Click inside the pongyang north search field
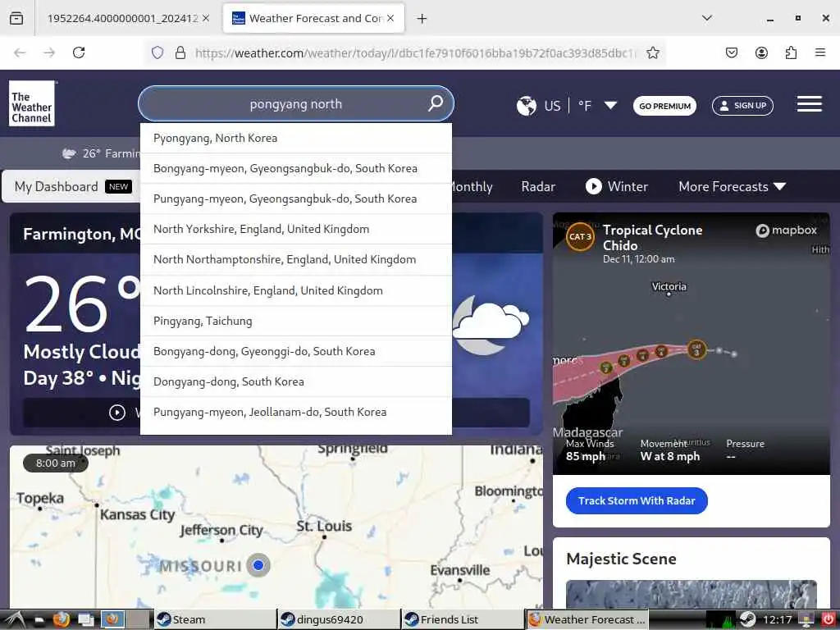This screenshot has height=630, width=840. point(295,103)
